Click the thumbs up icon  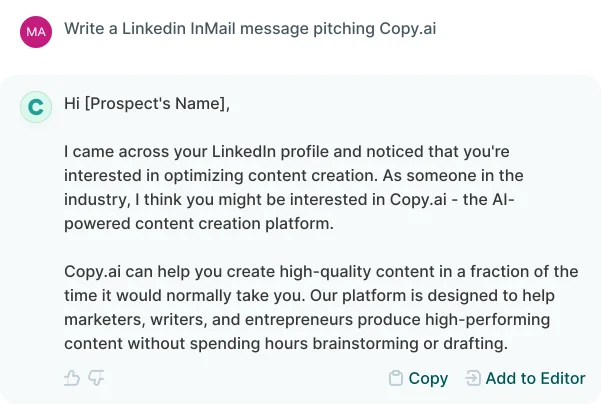click(71, 378)
